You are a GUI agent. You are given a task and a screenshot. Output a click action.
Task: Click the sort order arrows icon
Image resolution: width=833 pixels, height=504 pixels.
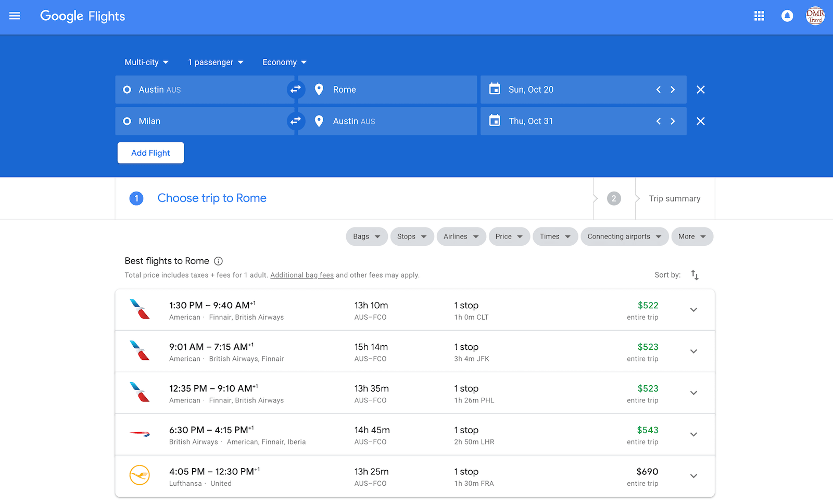[x=695, y=274]
